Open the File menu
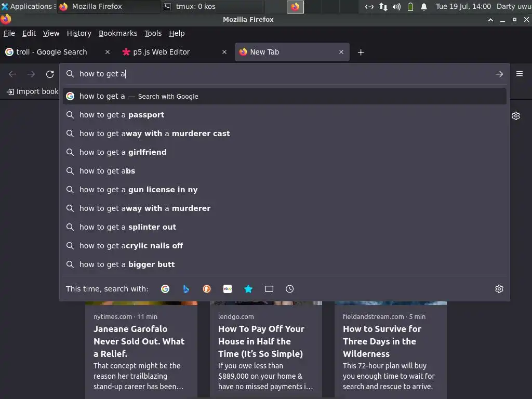The height and width of the screenshot is (399, 532). coord(9,33)
